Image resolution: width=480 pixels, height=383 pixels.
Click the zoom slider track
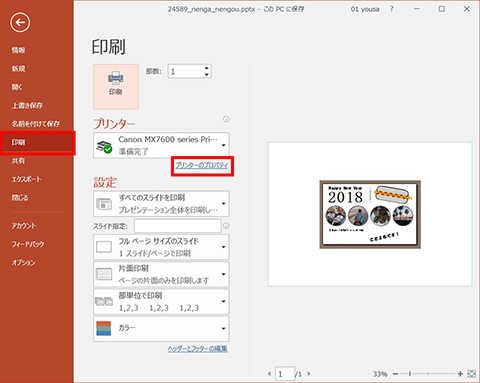428,374
